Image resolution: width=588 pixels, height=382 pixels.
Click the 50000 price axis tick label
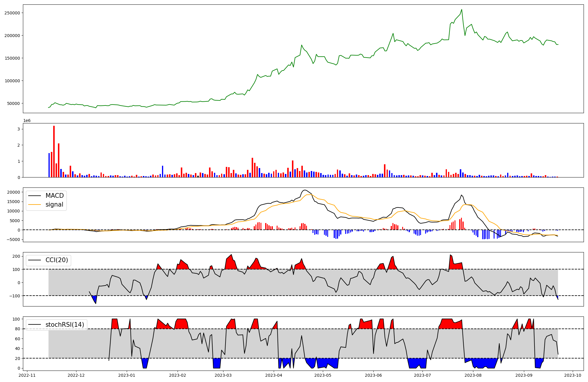pyautogui.click(x=13, y=103)
